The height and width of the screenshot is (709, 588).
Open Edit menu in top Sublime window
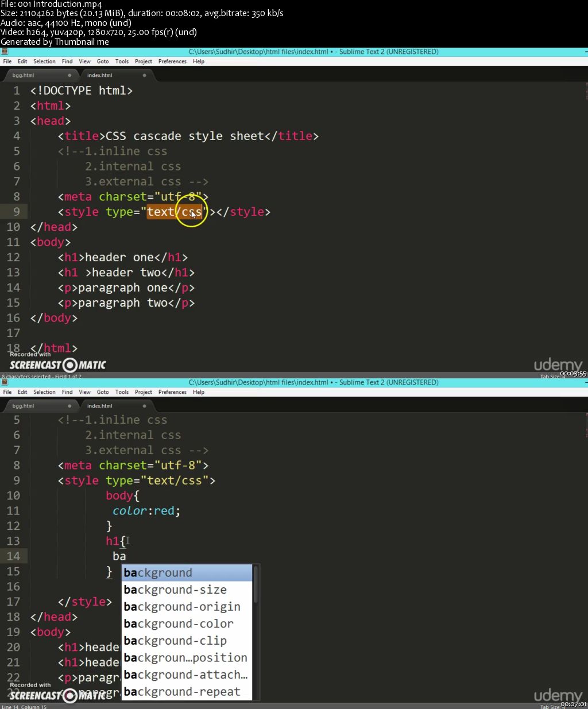(22, 61)
